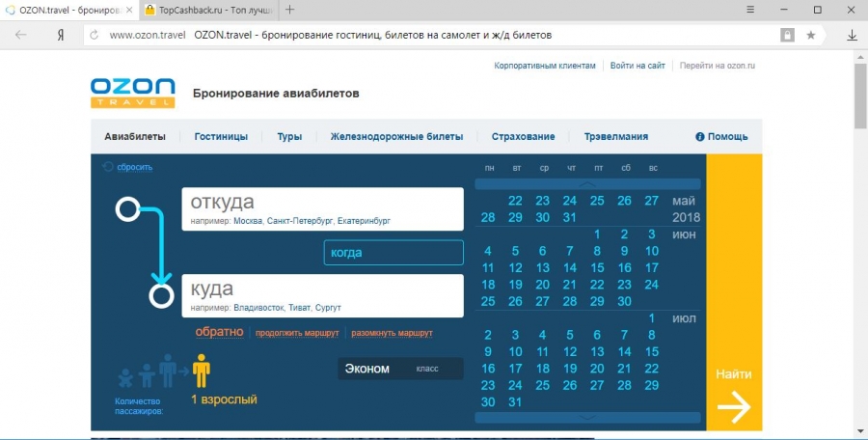868x440 pixels.
Task: Open the Yandex home button
Action: point(61,35)
